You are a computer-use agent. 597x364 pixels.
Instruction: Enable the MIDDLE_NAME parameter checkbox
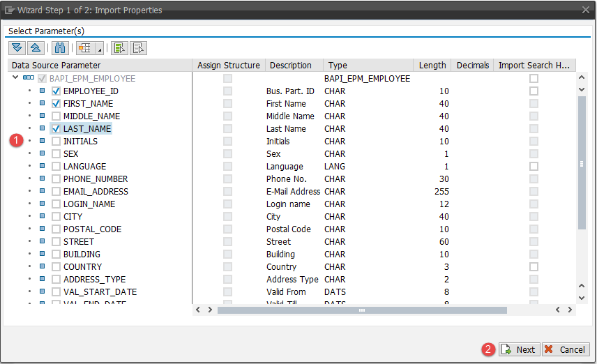pos(56,116)
